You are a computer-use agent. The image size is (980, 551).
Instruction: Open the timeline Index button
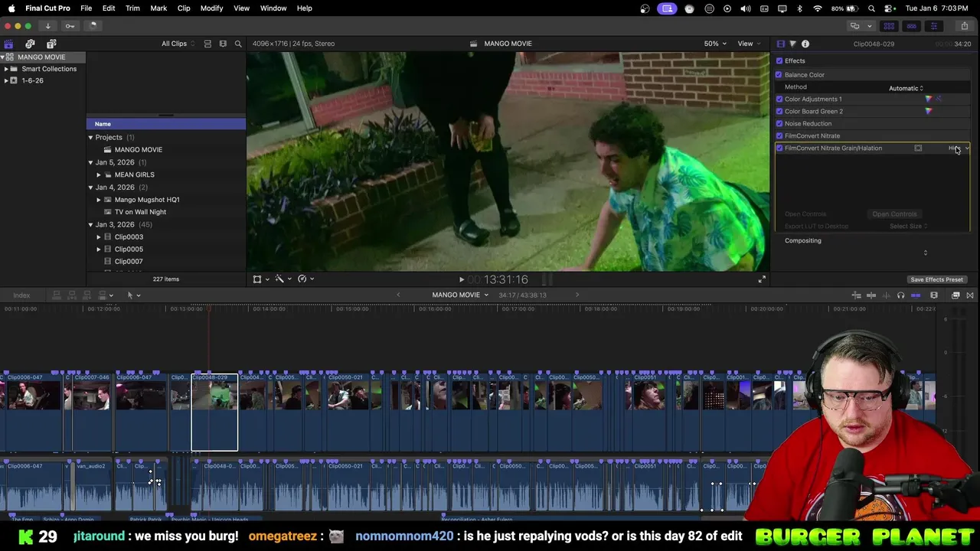tap(21, 295)
